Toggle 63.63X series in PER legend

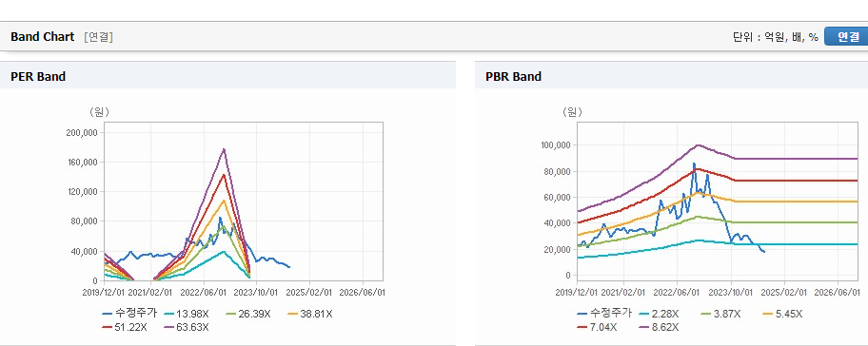click(187, 327)
